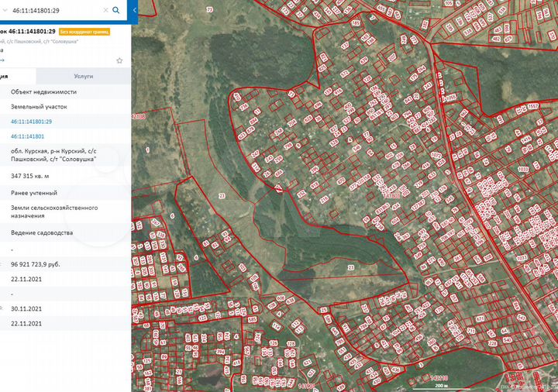Open the search type dropdown arrow
Viewport: 558px width, 392px height.
(x=5, y=10)
